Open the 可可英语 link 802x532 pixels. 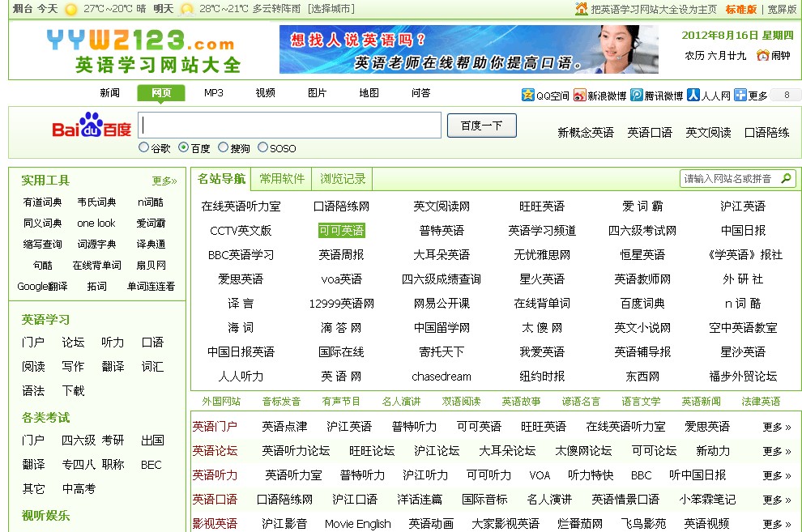[x=343, y=230]
